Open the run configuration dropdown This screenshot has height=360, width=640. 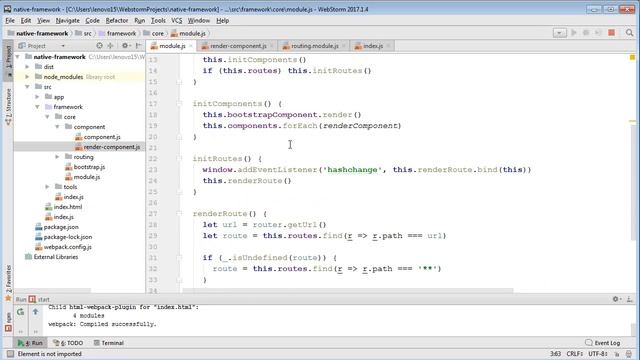point(560,33)
